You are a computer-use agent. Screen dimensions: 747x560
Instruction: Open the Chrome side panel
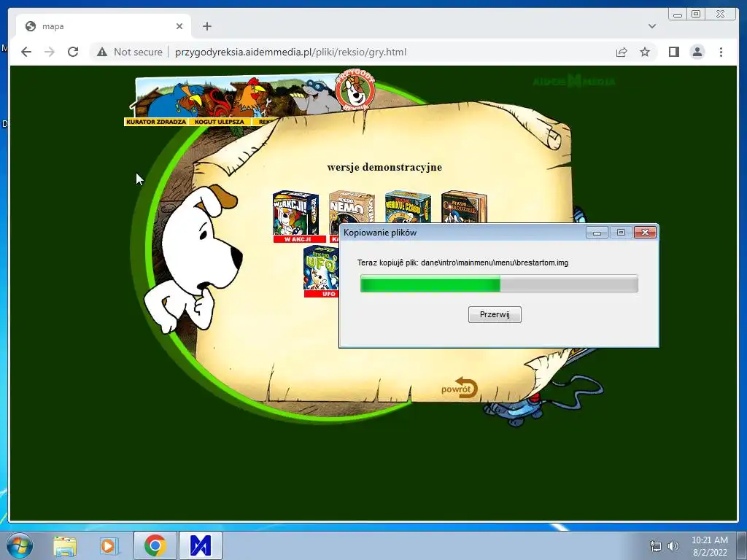point(673,52)
